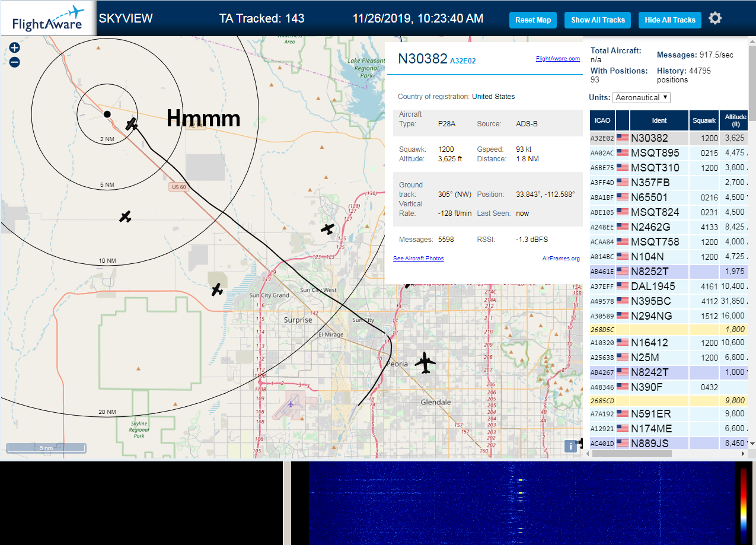
Task: Select the N104N aircraft row
Action: (x=669, y=257)
